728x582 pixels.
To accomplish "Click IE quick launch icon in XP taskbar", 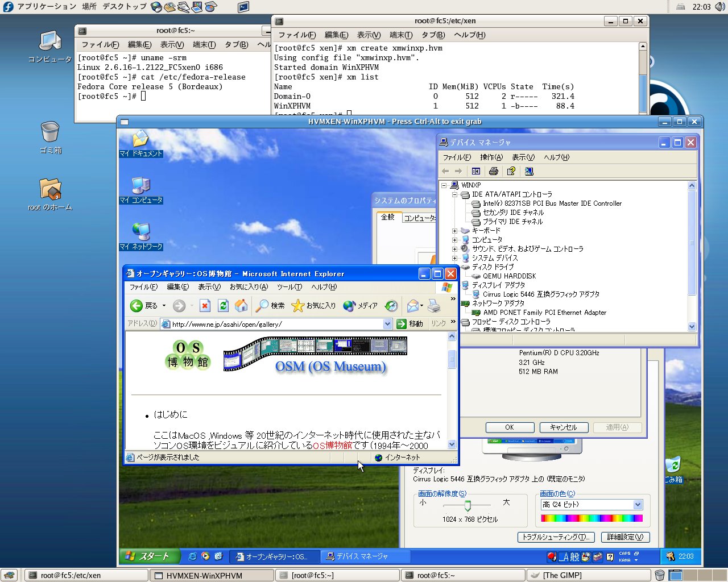I will 193,556.
